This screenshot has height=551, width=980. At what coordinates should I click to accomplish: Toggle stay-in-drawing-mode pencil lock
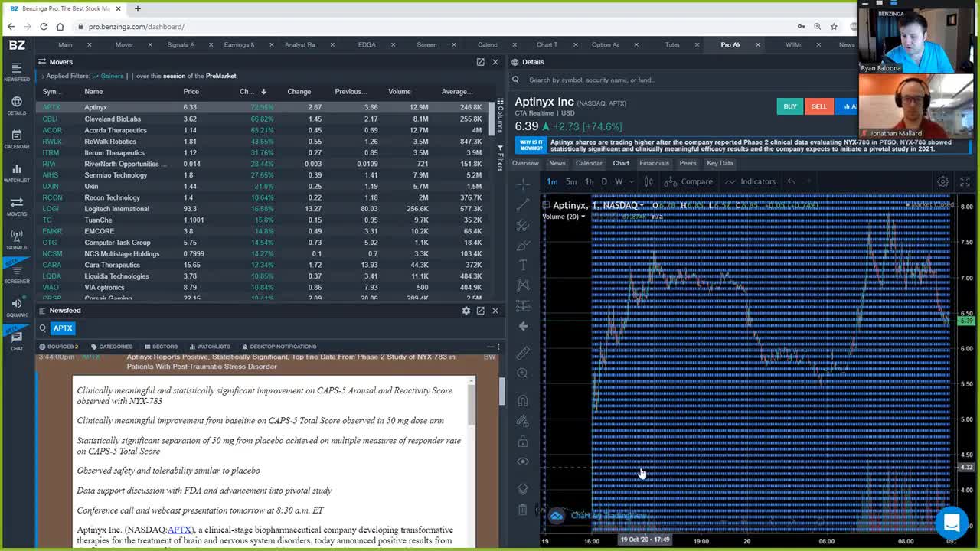tap(523, 421)
